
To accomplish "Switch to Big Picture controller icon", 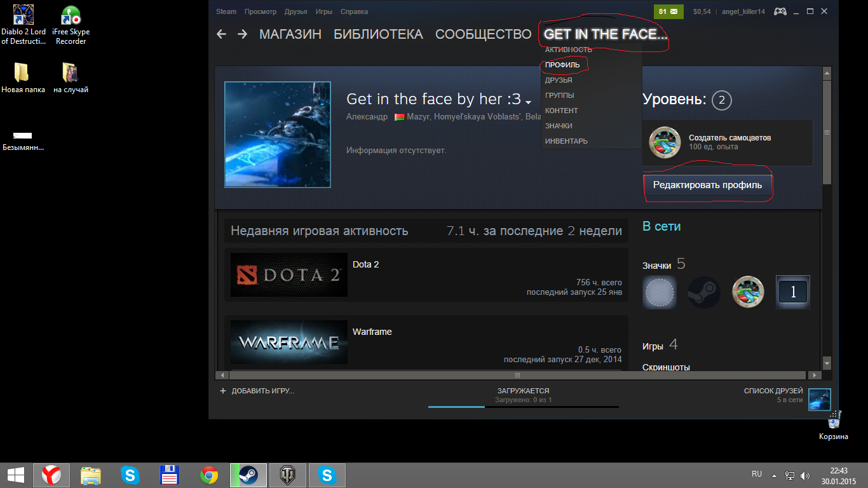I will click(x=780, y=11).
